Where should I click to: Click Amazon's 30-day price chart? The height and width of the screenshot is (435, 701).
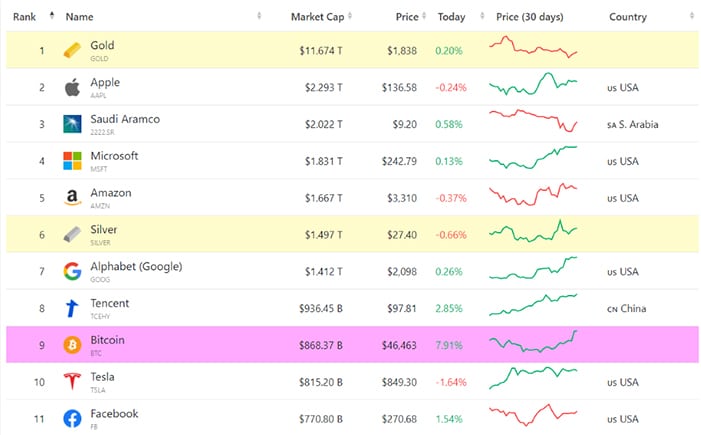(x=533, y=194)
